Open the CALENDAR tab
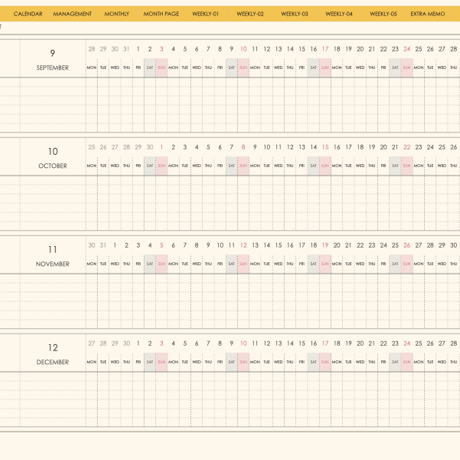The image size is (460, 460). 28,14
